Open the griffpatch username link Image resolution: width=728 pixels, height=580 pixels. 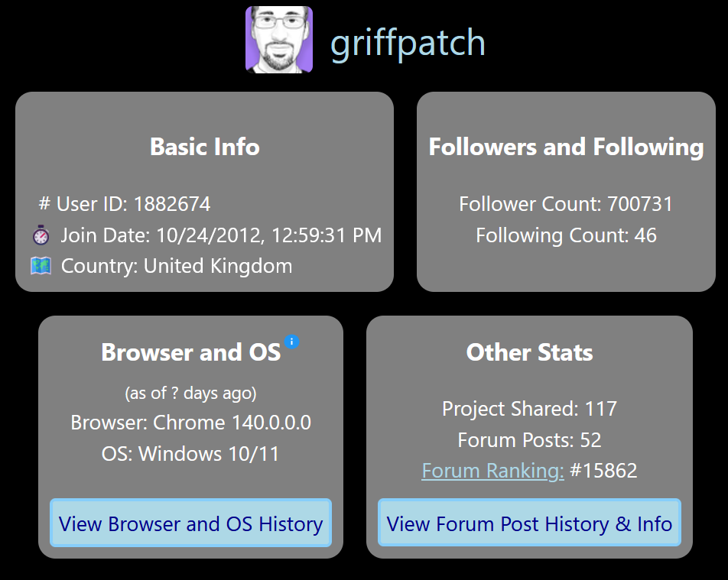tap(408, 43)
